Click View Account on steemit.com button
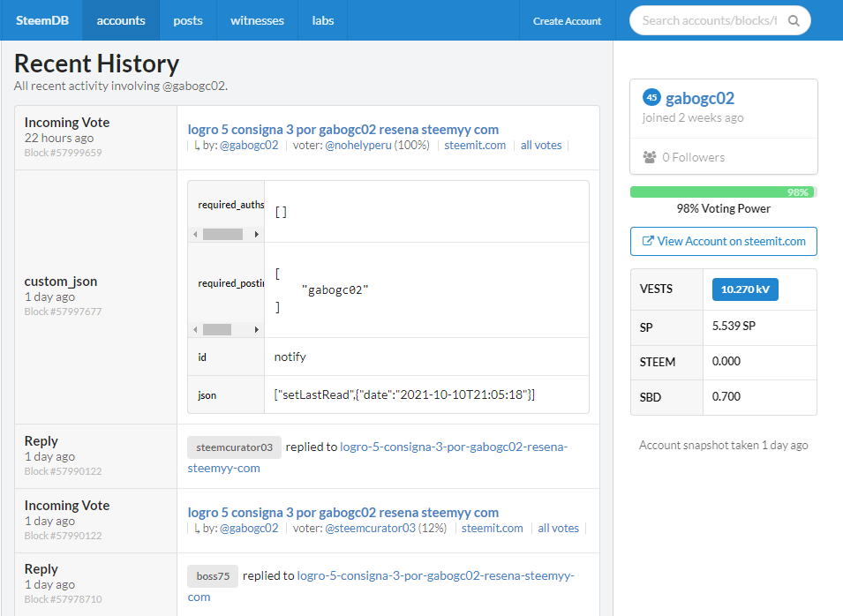 (x=724, y=241)
